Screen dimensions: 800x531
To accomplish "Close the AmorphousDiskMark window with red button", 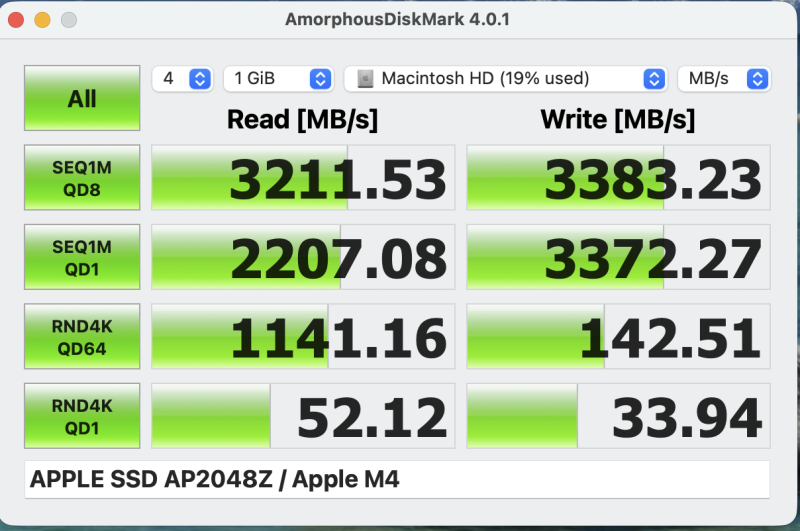I will click(x=16, y=20).
